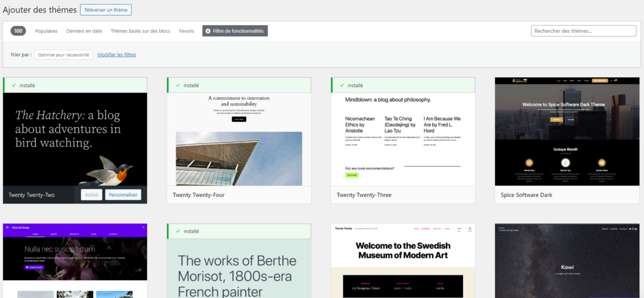Select the Twenty Twenty-Three theme name
This screenshot has width=644, height=298.
[364, 195]
